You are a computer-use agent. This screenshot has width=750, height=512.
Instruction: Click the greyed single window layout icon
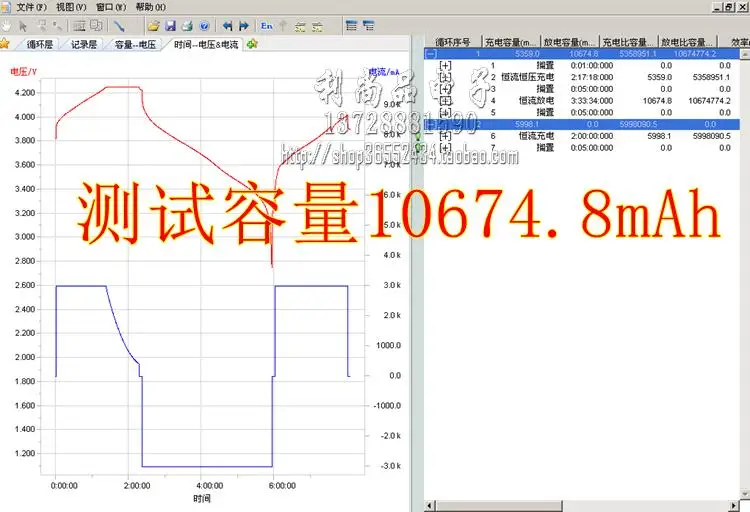click(x=80, y=26)
